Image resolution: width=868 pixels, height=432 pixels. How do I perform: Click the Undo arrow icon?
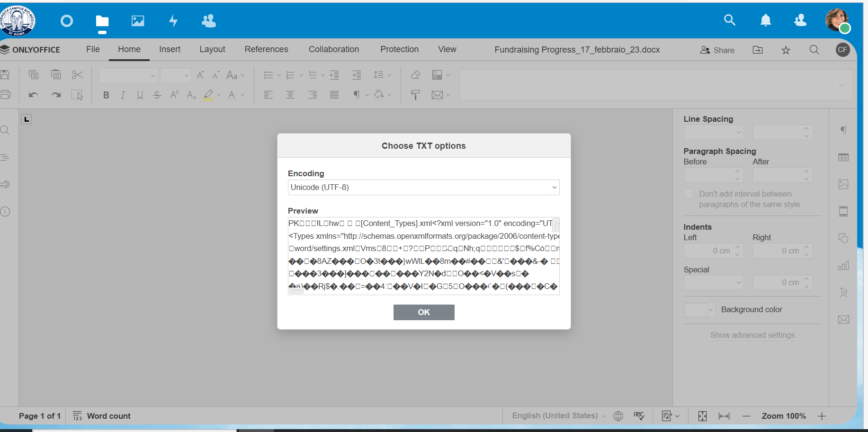pyautogui.click(x=33, y=95)
